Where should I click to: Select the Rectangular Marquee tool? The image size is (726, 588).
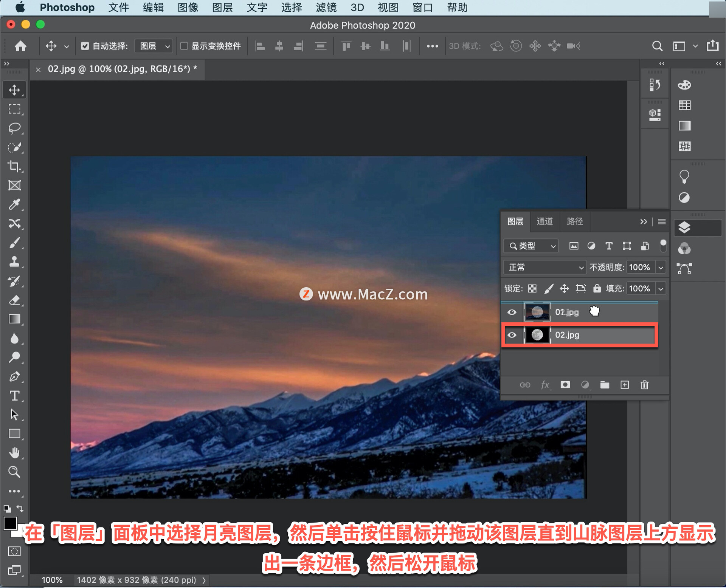[14, 109]
